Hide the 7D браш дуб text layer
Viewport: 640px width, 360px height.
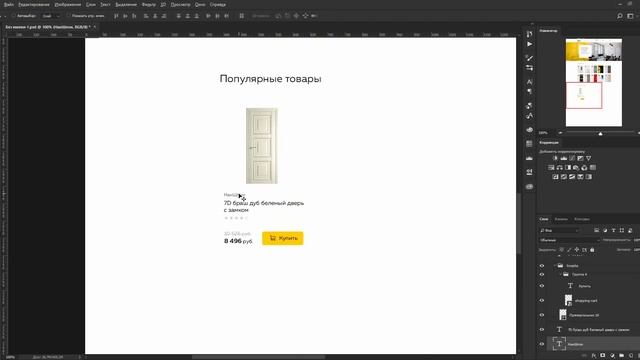click(542, 330)
